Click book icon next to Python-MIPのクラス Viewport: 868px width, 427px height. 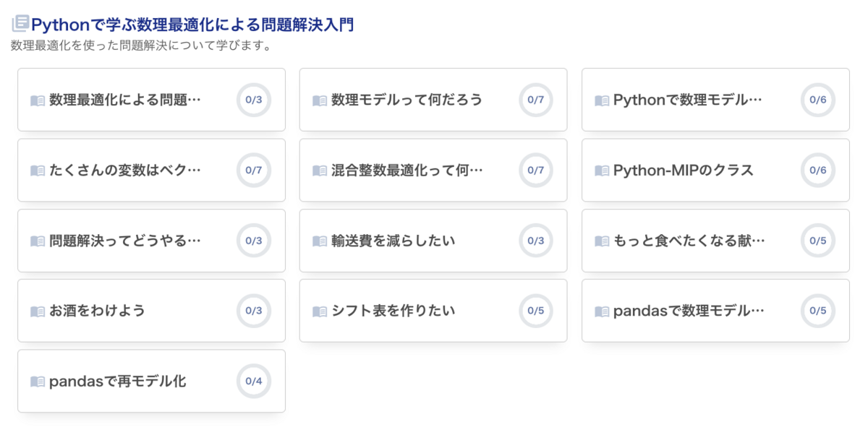(x=602, y=171)
